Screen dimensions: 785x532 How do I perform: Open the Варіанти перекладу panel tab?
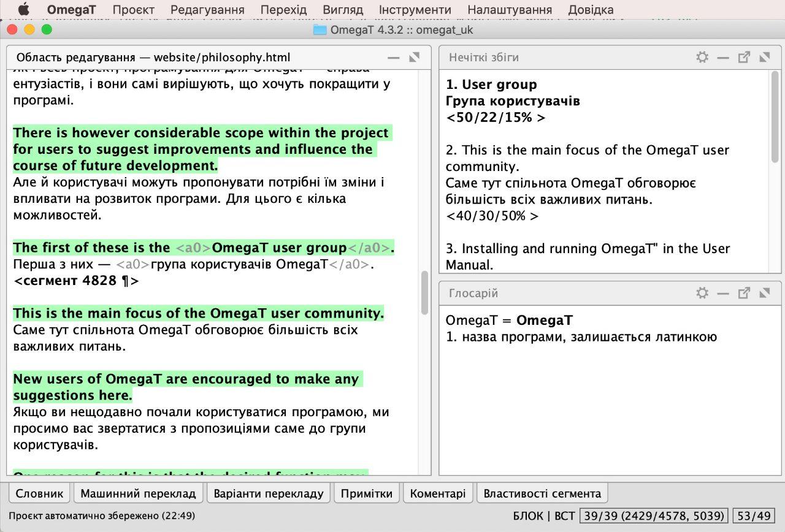(268, 493)
